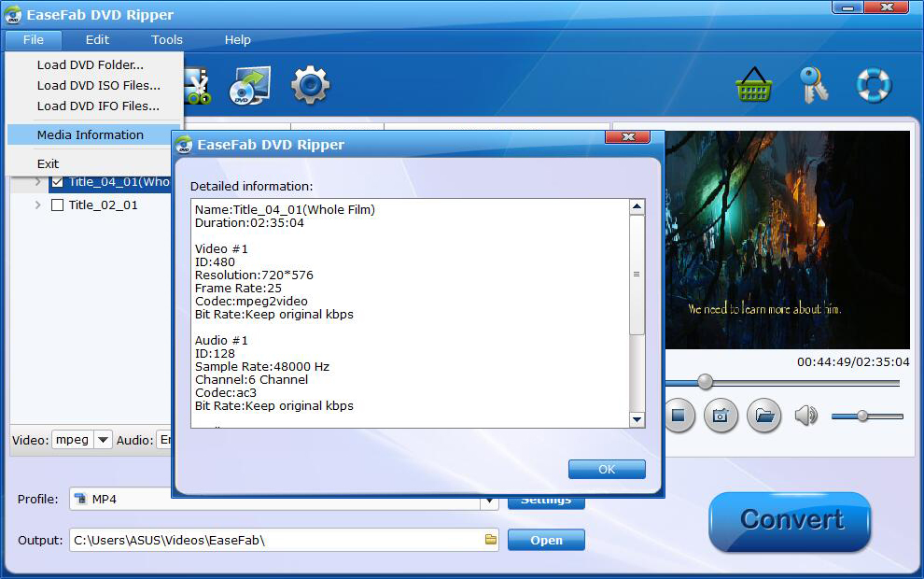Click the playback seek slider handle
Image resolution: width=924 pixels, height=579 pixels.
[705, 382]
